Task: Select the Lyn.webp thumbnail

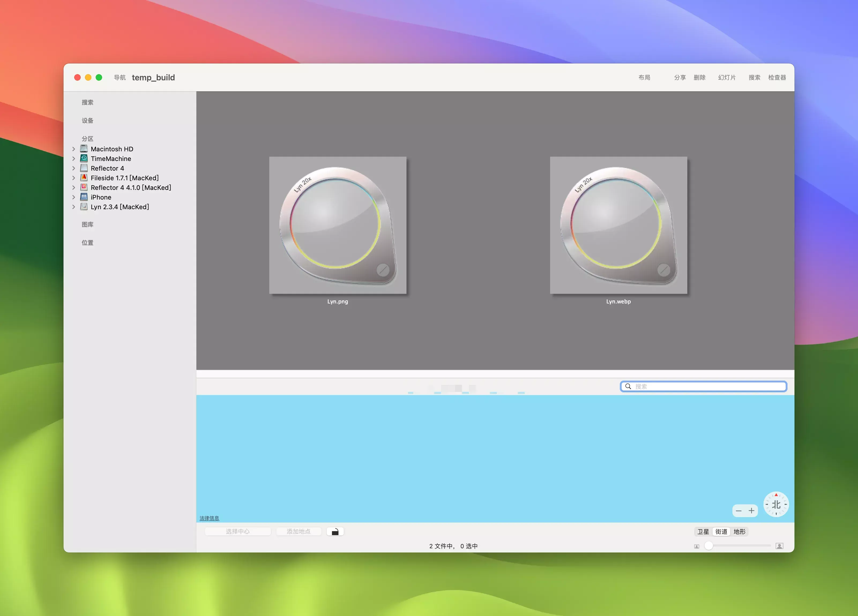Action: [x=618, y=225]
